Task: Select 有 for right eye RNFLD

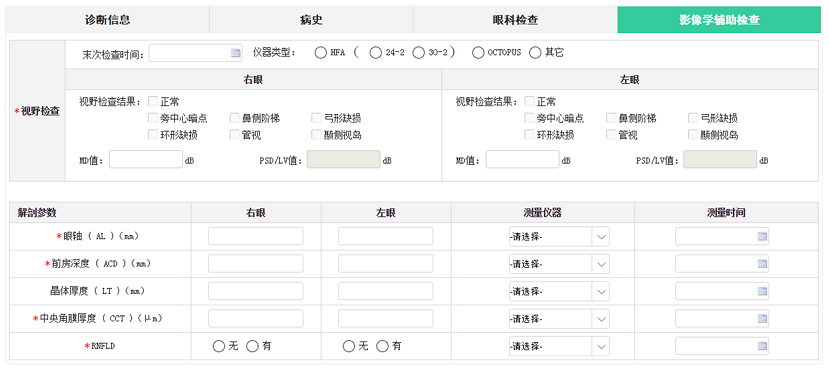Action: click(x=253, y=346)
